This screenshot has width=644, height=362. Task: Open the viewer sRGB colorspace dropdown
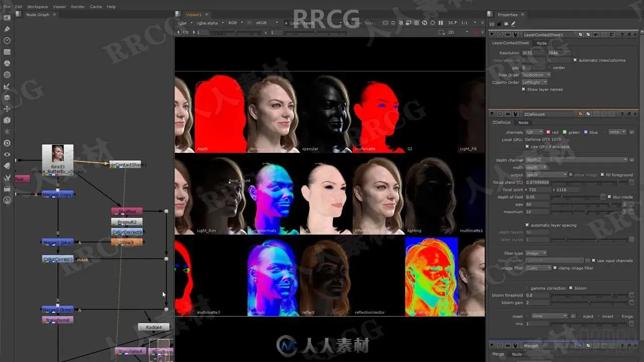(267, 23)
